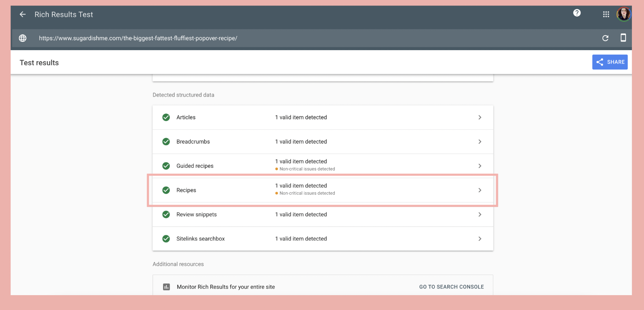Click the globe icon beside the URL

click(23, 38)
